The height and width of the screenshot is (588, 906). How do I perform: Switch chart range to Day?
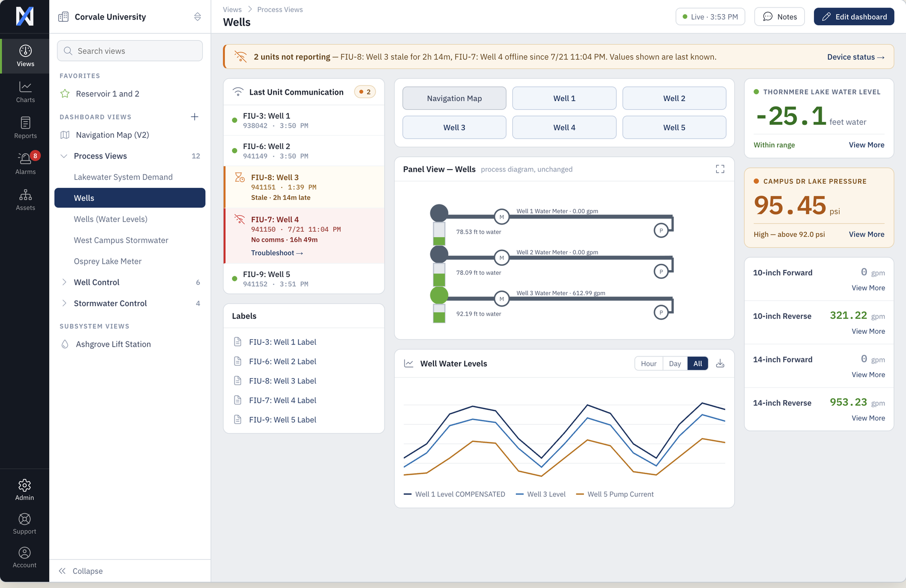pyautogui.click(x=675, y=363)
